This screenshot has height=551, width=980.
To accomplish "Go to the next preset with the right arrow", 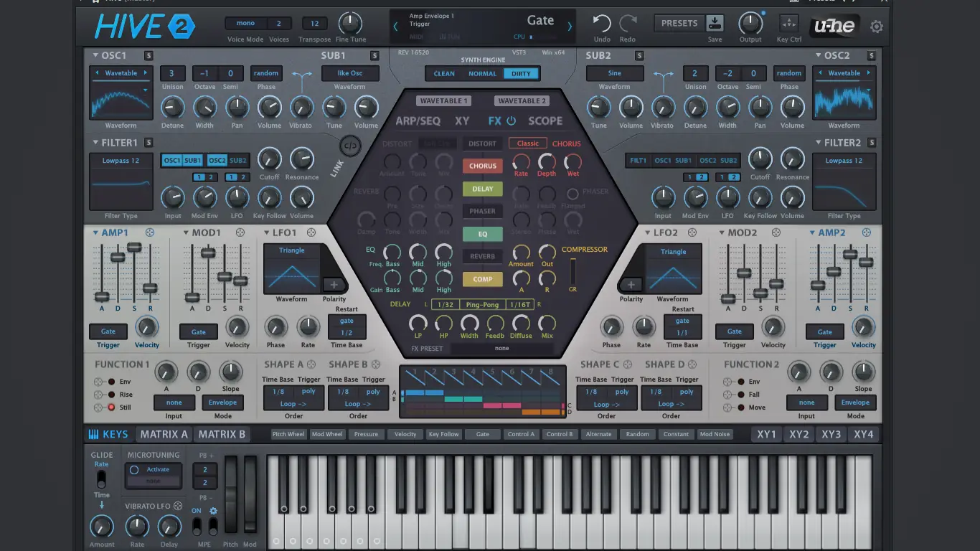I will click(570, 27).
